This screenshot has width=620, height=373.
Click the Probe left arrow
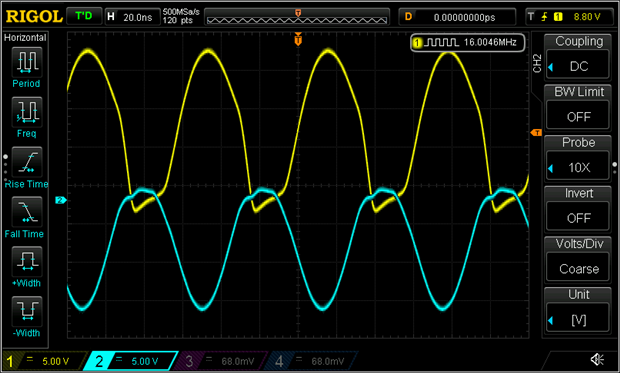(550, 169)
